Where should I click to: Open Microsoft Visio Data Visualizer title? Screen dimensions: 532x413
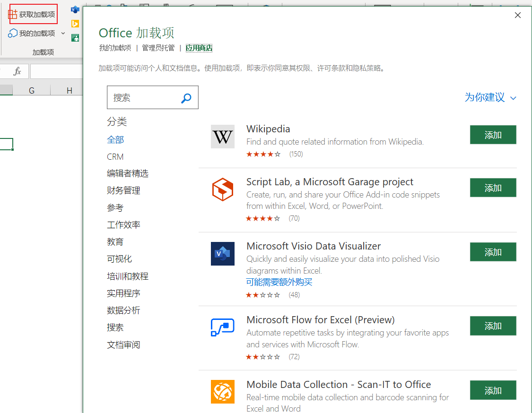[314, 246]
